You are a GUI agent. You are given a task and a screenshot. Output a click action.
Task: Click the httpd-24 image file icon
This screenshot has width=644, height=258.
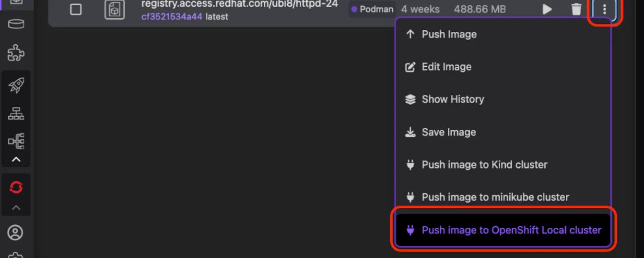tap(115, 10)
